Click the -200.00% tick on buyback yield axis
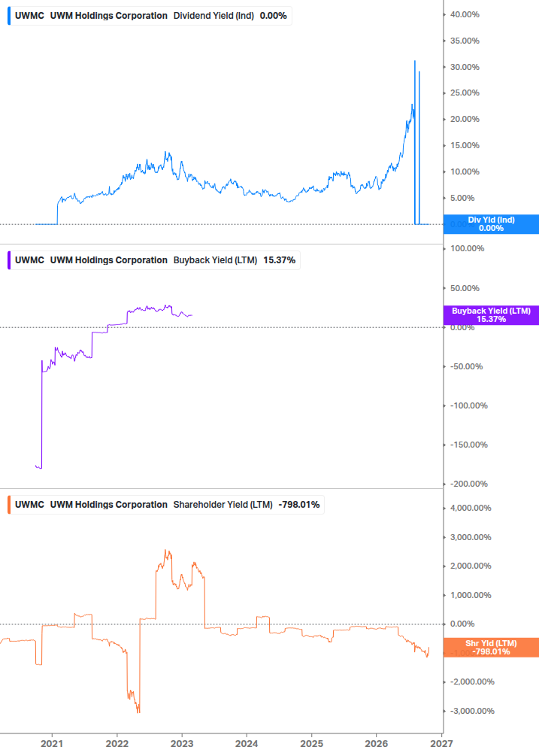539x756 pixels. (468, 484)
